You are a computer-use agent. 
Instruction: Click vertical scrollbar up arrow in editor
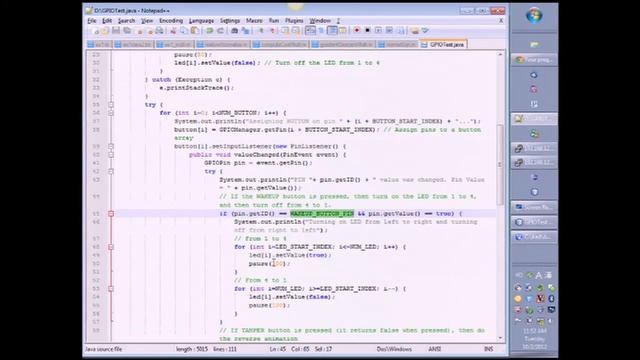[500, 54]
